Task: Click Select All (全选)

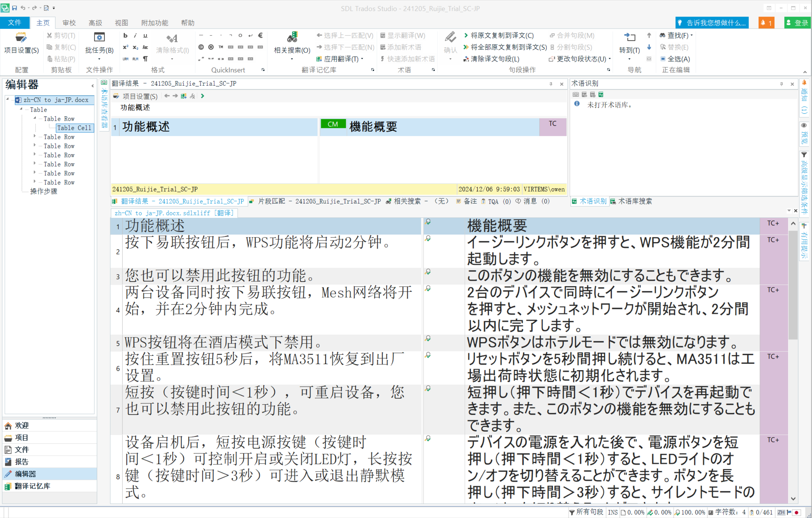Action: click(x=675, y=59)
